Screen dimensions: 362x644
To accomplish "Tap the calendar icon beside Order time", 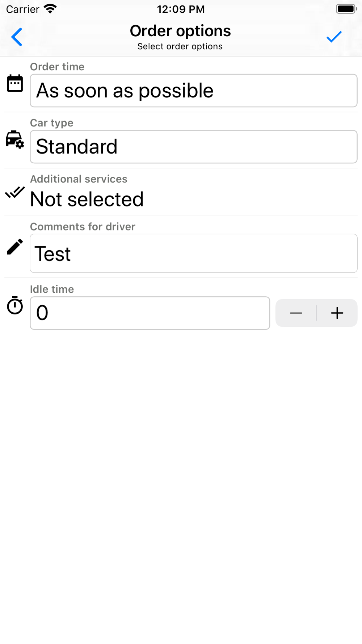I will pyautogui.click(x=15, y=83).
